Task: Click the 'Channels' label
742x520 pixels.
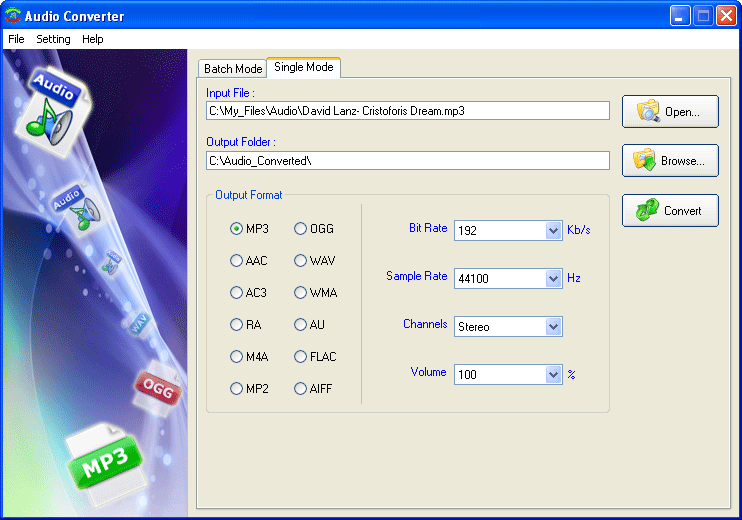Action: click(x=425, y=324)
